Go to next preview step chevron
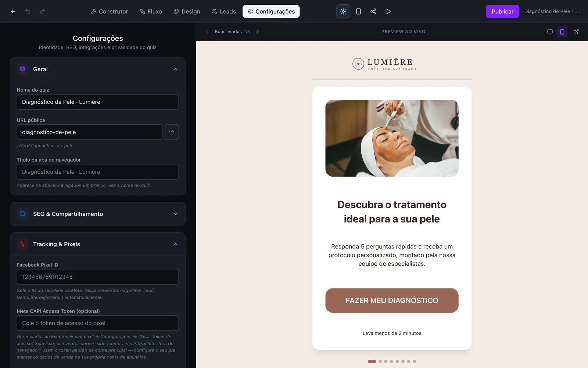 pos(258,32)
